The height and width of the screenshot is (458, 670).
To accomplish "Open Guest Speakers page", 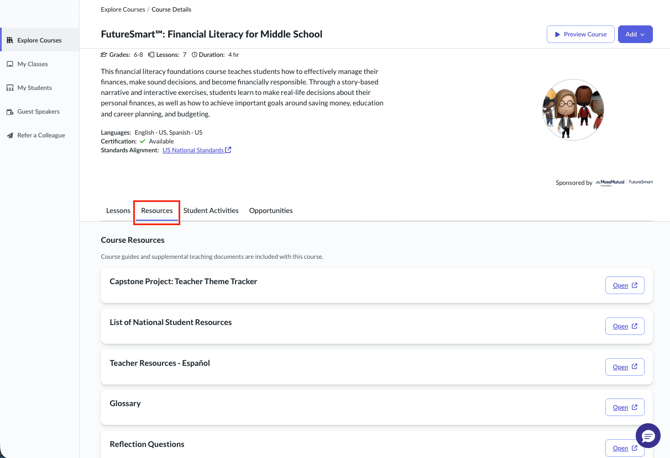I will 39,112.
